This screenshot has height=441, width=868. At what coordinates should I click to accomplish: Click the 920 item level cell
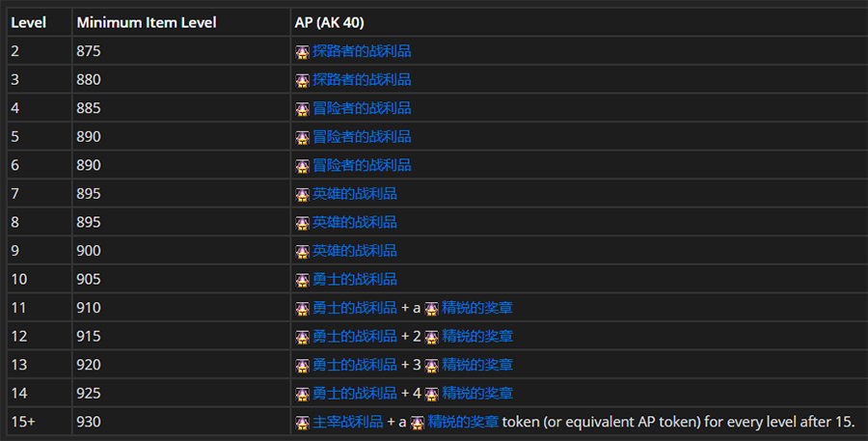[x=181, y=365]
